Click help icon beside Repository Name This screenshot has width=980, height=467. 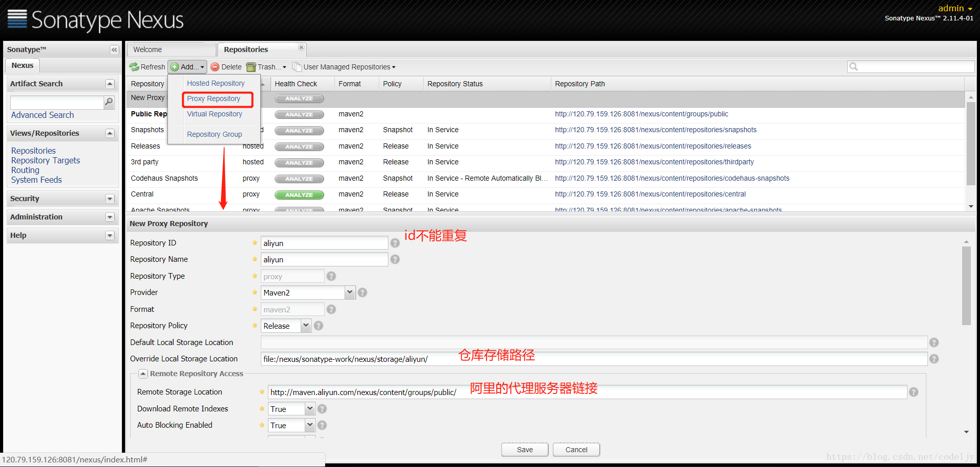click(395, 259)
